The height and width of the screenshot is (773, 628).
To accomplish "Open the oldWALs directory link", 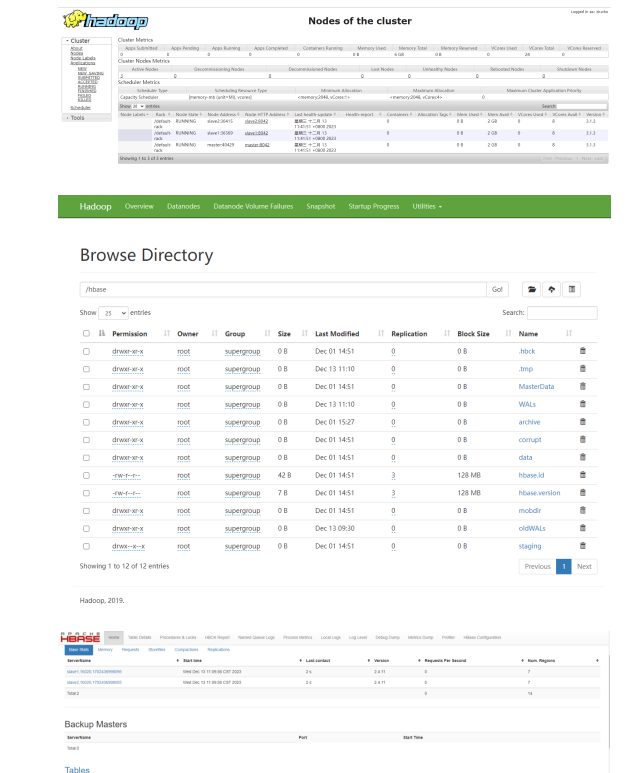I will click(x=532, y=528).
